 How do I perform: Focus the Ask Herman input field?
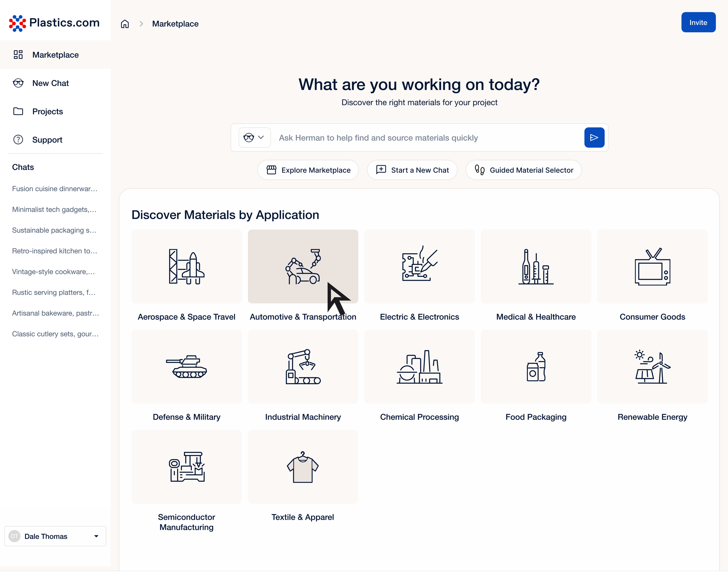tap(427, 138)
